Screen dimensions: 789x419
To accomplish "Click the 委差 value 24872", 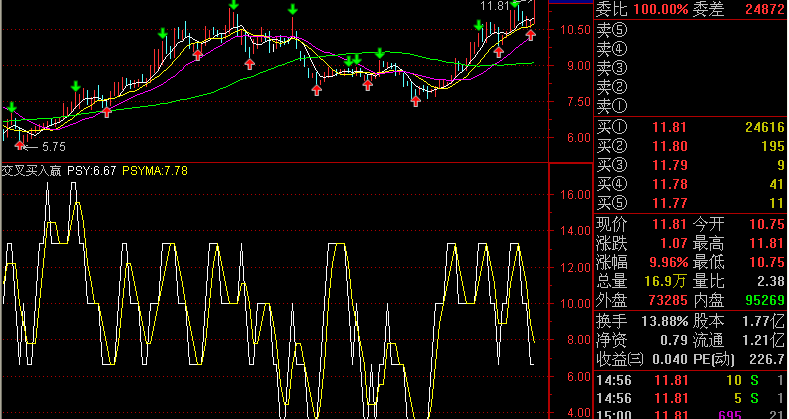I will pyautogui.click(x=765, y=9).
